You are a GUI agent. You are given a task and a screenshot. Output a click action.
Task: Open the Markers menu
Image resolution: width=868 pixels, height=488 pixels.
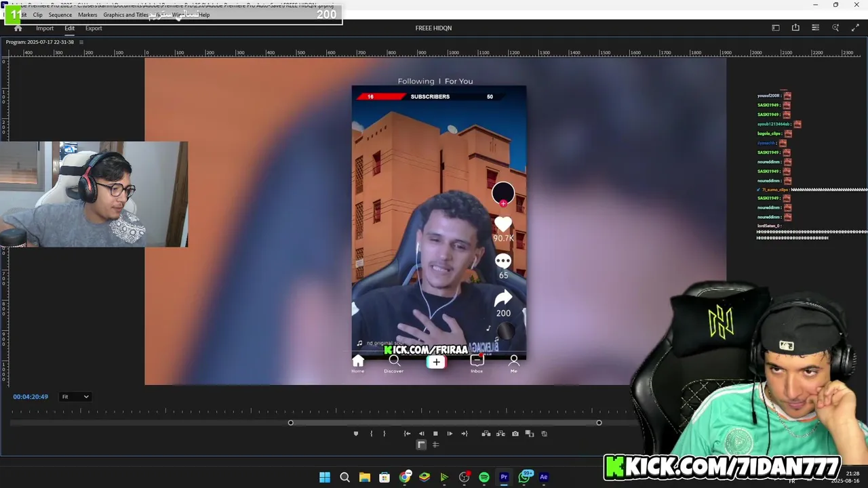[x=87, y=14]
